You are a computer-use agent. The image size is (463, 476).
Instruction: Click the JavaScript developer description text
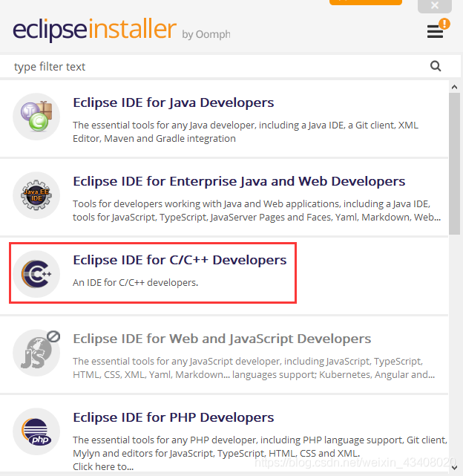pos(254,368)
